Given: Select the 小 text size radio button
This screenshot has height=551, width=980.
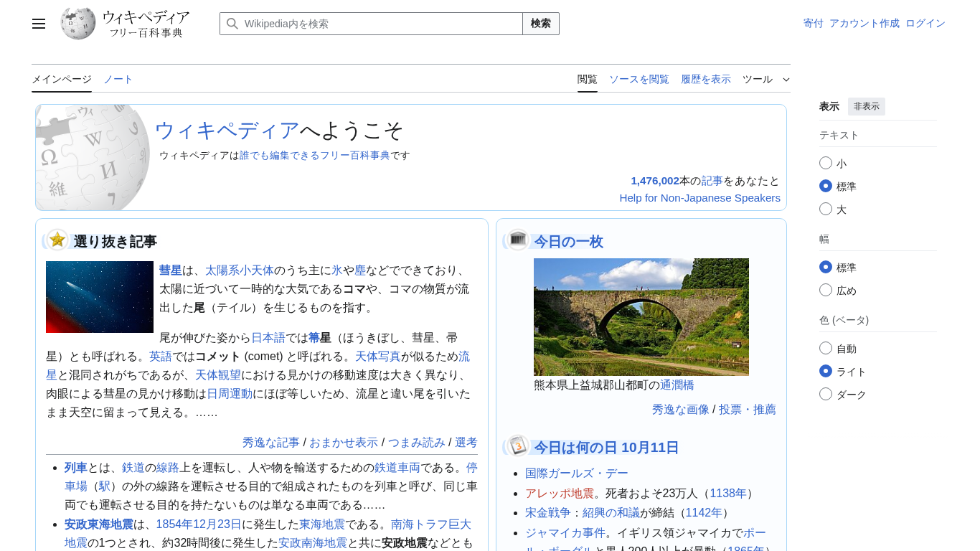Looking at the screenshot, I should coord(826,164).
